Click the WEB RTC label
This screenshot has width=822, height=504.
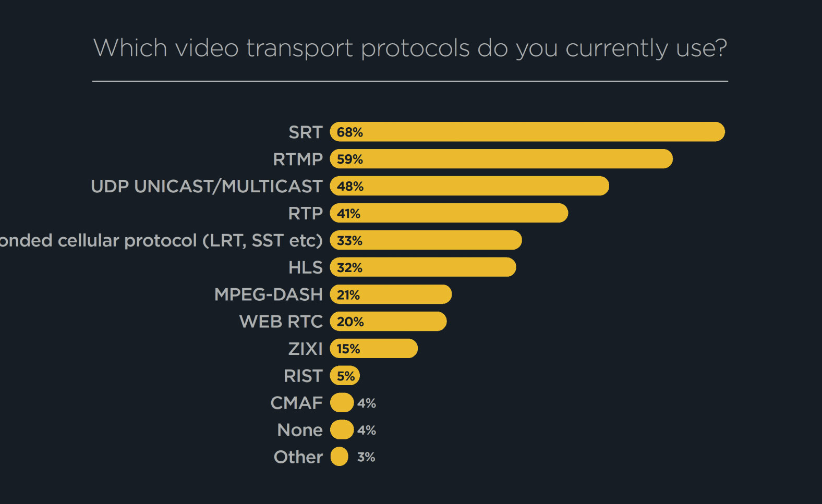click(x=281, y=322)
